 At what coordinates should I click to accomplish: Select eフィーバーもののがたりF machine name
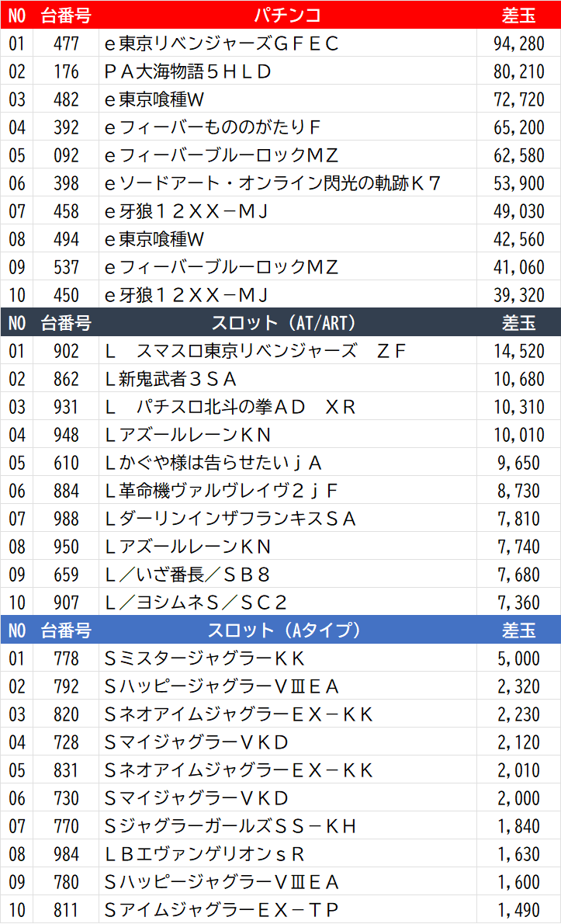[x=213, y=127]
